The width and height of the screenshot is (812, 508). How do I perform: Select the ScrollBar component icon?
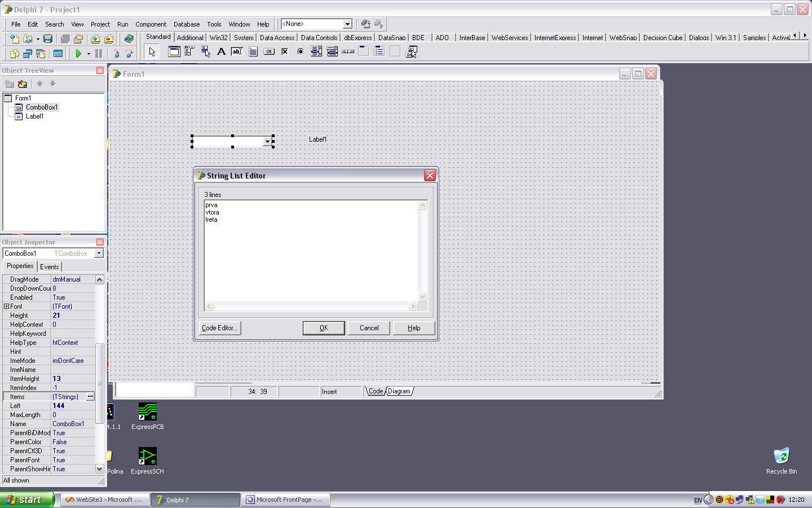[x=348, y=51]
